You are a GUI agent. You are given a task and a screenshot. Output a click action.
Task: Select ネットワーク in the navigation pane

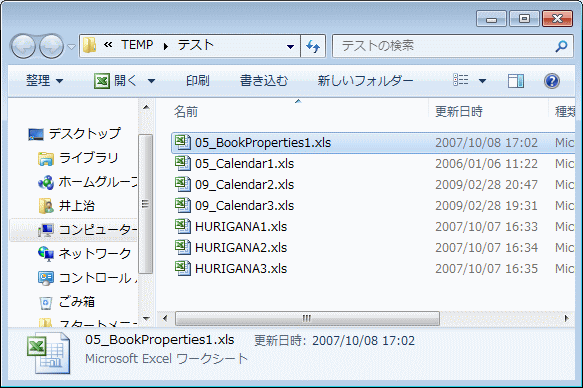(95, 254)
